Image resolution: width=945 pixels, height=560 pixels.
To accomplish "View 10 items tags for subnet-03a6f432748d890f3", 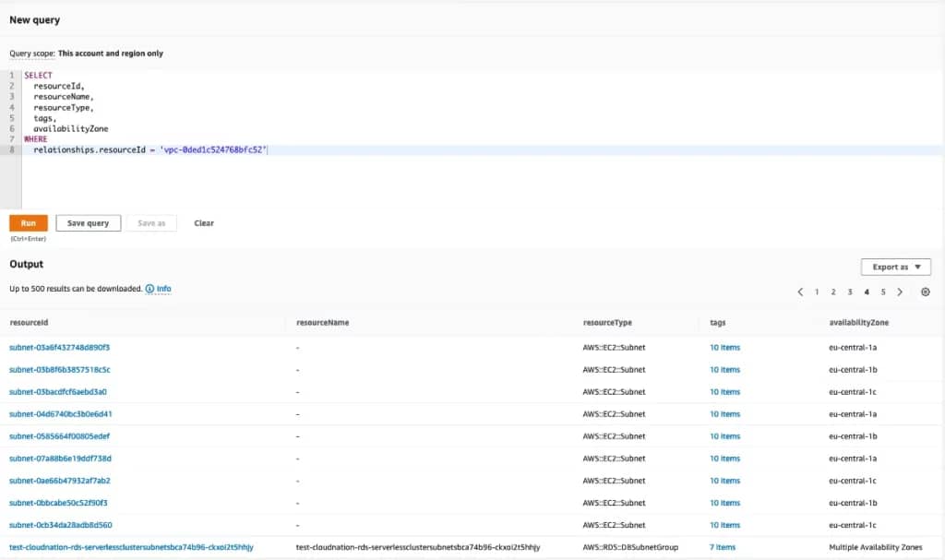I will pos(725,347).
